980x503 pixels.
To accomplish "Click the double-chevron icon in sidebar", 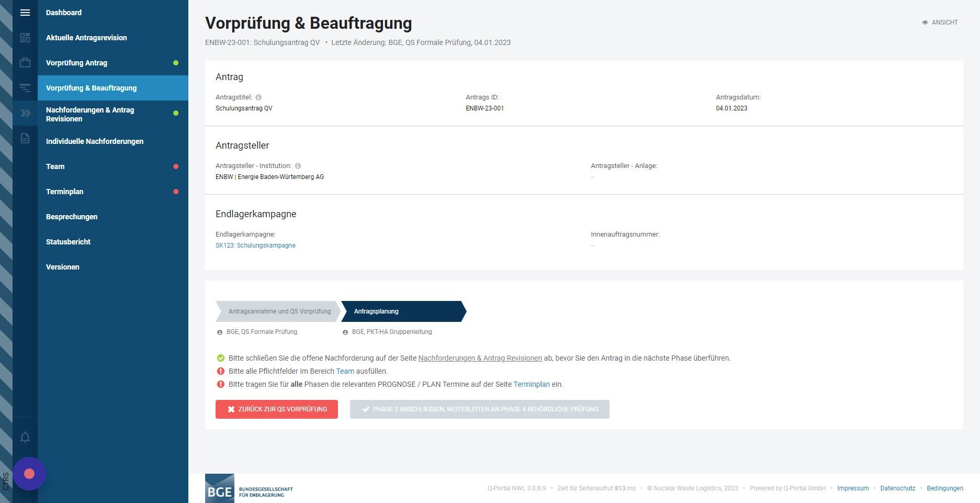I will pos(25,113).
